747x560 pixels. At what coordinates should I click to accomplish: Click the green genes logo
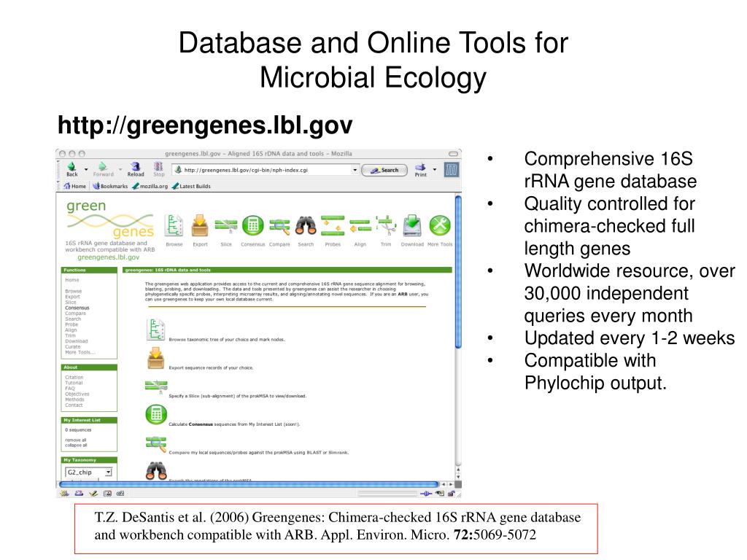tap(110, 219)
